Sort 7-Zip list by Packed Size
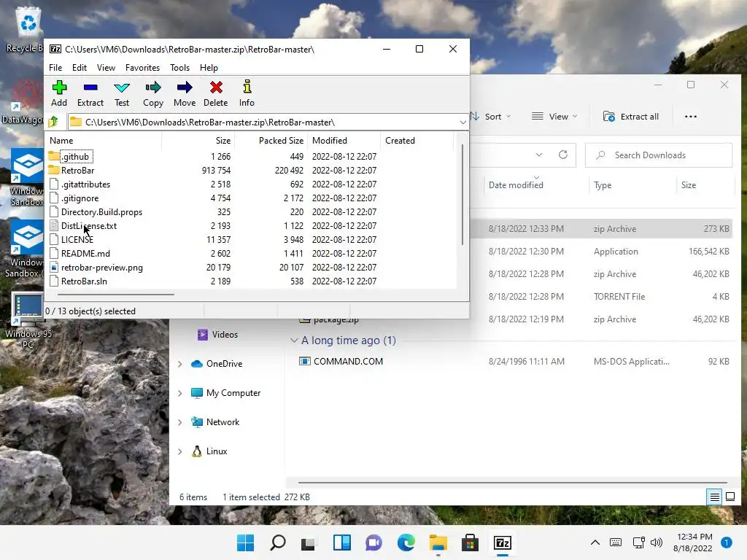Viewport: 747px width, 560px height. pos(271,141)
